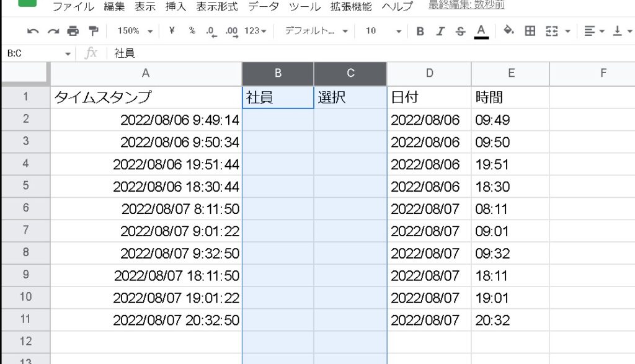Click the formula bar input field
Viewport: 635px width, 364px height.
coord(372,53)
